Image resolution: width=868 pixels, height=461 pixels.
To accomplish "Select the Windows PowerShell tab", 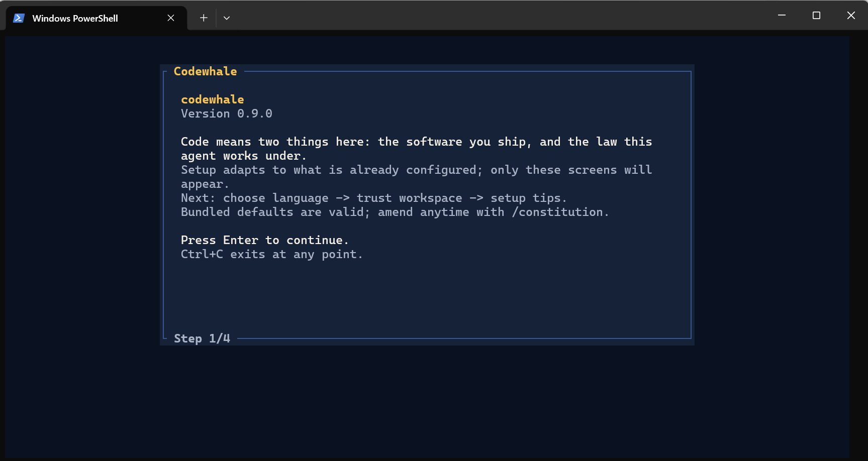I will click(97, 18).
